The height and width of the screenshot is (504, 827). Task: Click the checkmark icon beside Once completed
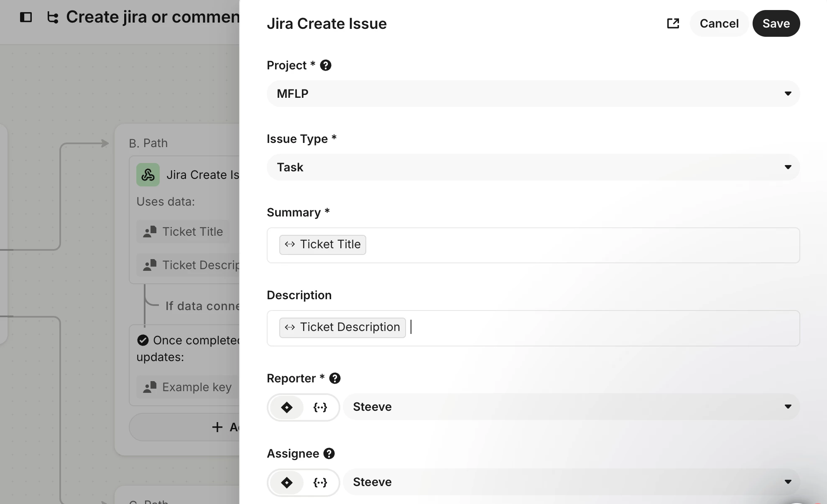click(143, 340)
